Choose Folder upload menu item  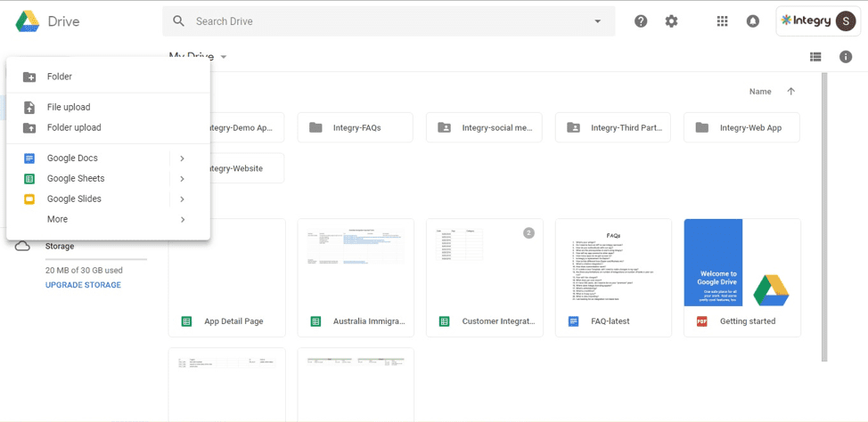(108, 128)
